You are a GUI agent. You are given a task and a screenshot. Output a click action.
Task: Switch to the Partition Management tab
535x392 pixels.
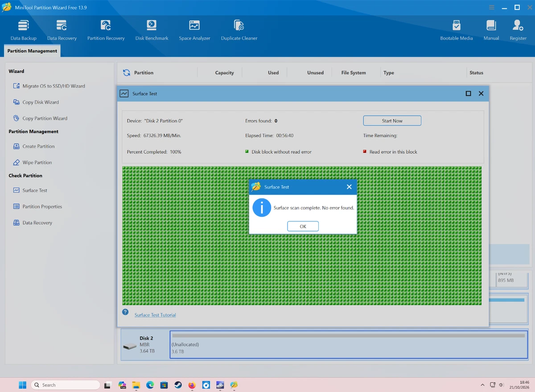tap(32, 51)
